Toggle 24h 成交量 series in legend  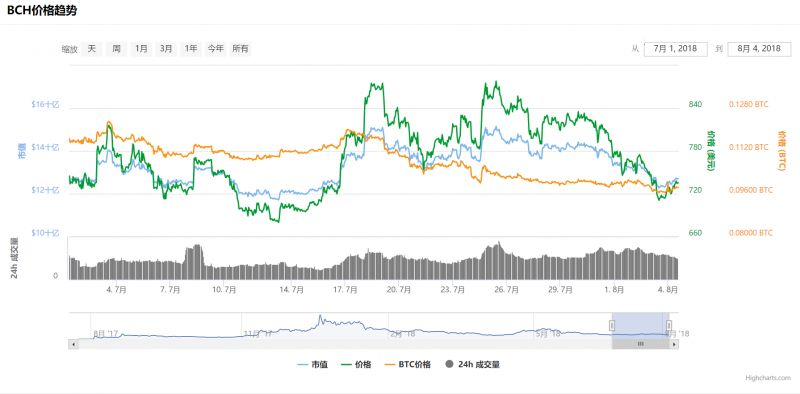point(472,364)
